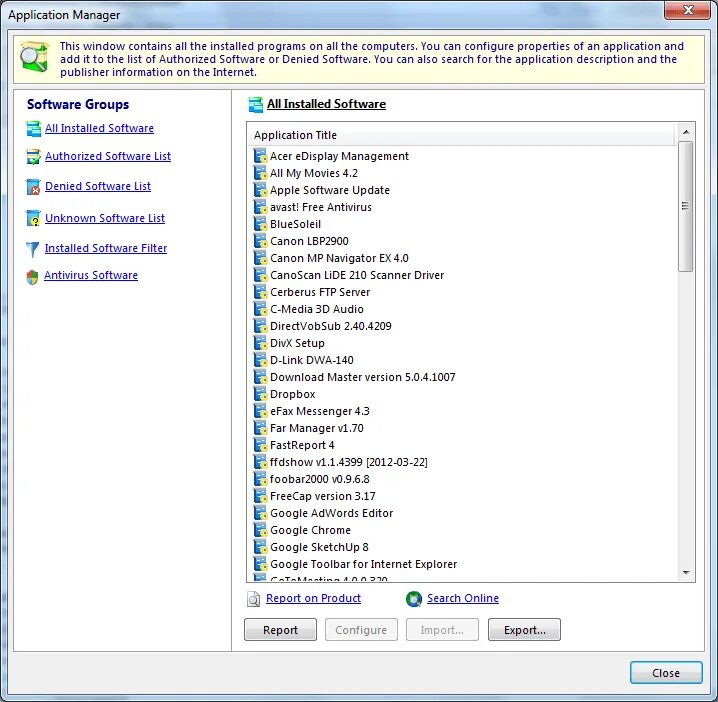Viewport: 718px width, 702px height.
Task: Click the Unknown Software List icon
Action: click(x=33, y=218)
